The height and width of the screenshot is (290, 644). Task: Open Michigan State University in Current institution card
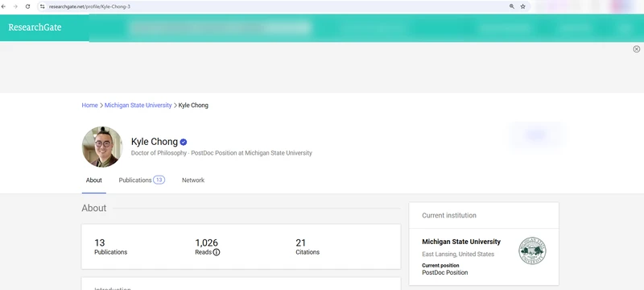pyautogui.click(x=461, y=242)
